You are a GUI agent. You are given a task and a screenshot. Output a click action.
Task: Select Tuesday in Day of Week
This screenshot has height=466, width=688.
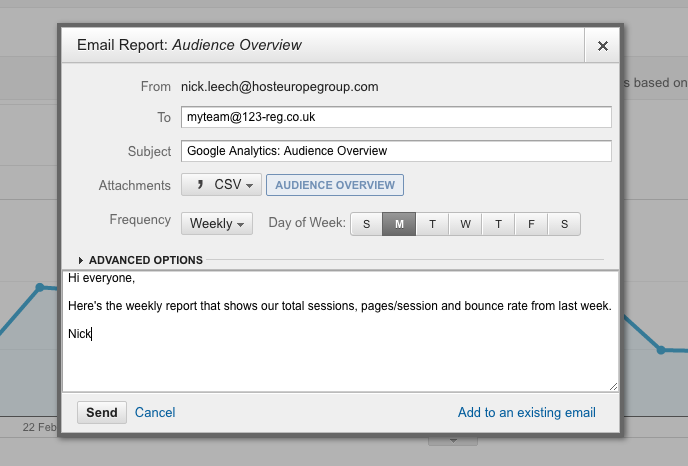432,224
